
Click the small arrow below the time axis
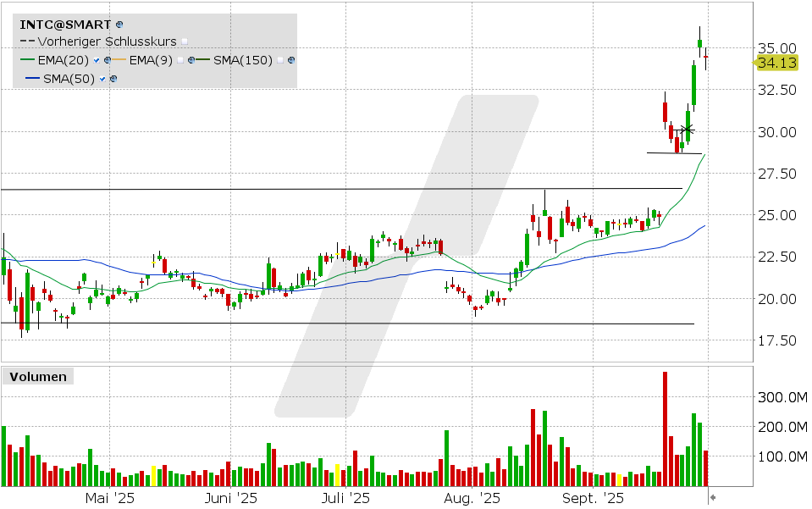click(712, 497)
